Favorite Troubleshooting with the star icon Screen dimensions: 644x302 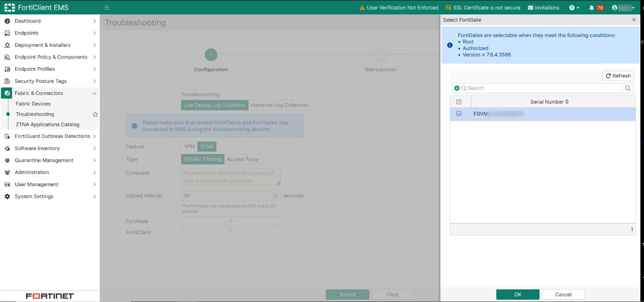[95, 114]
